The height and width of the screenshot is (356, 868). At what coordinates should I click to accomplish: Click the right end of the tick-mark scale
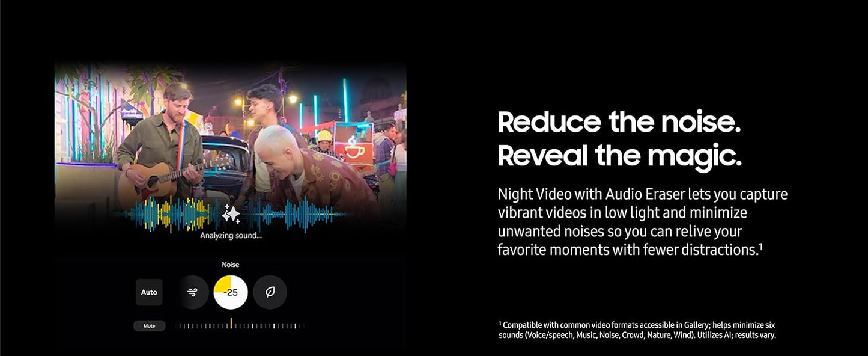pyautogui.click(x=302, y=326)
